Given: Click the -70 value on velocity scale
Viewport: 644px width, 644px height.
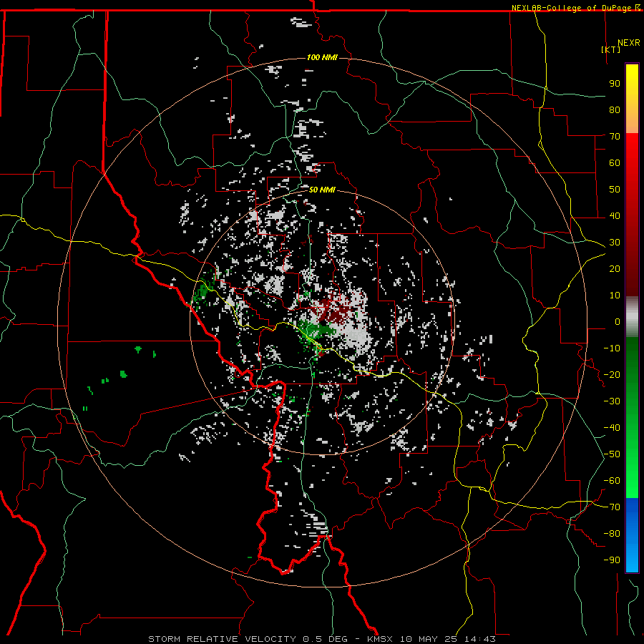Looking at the screenshot, I should click(612, 507).
